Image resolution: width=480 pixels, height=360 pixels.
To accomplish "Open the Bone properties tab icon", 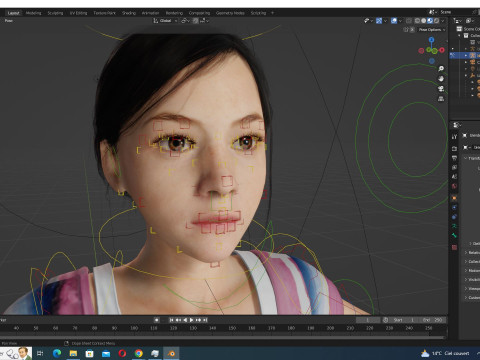I will point(454,235).
